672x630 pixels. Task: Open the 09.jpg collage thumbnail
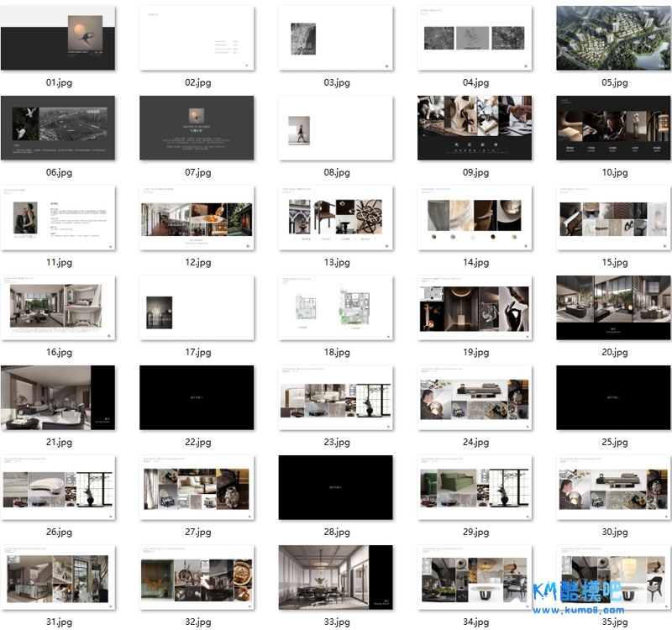coord(475,128)
